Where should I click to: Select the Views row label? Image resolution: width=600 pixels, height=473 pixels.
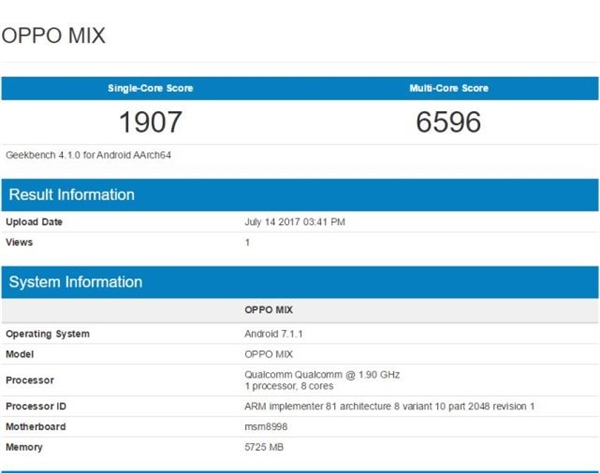point(20,242)
